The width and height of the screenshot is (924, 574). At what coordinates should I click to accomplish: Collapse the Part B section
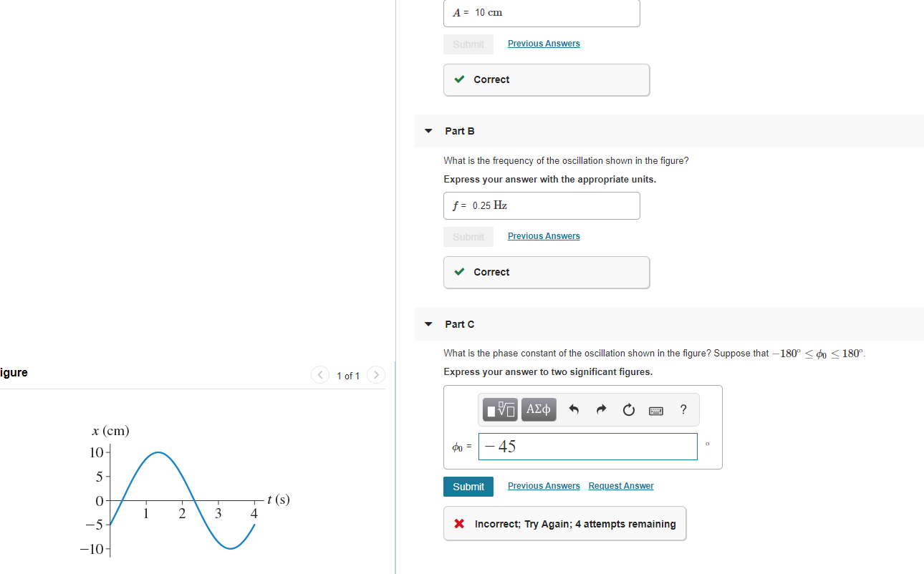pos(428,131)
